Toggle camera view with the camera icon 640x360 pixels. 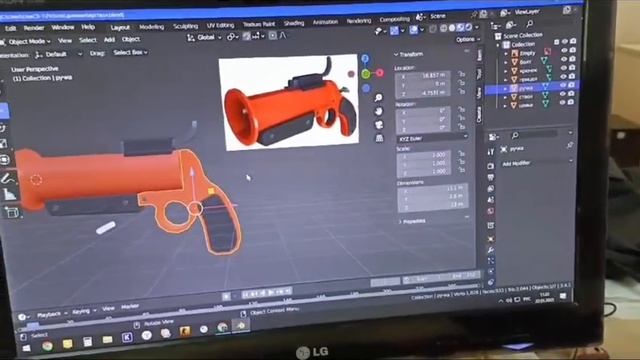coord(379,124)
